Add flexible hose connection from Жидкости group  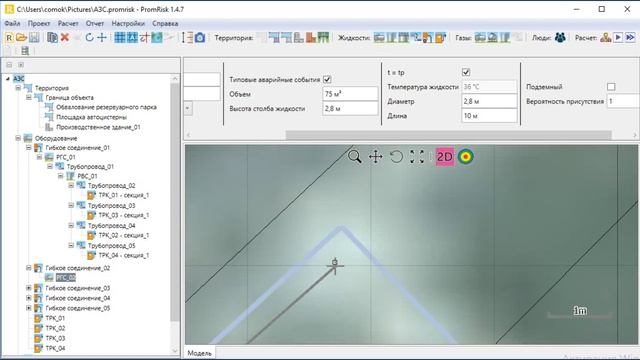pos(428,38)
